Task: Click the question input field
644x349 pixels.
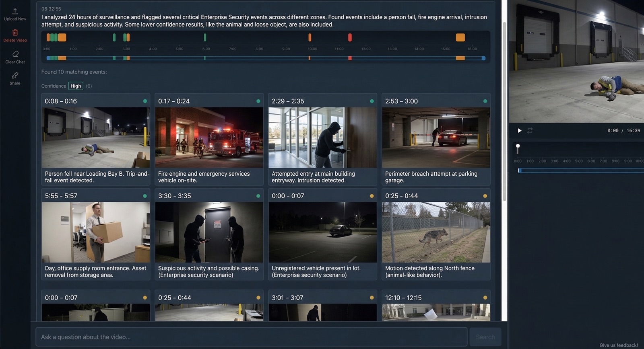Action: (251, 337)
